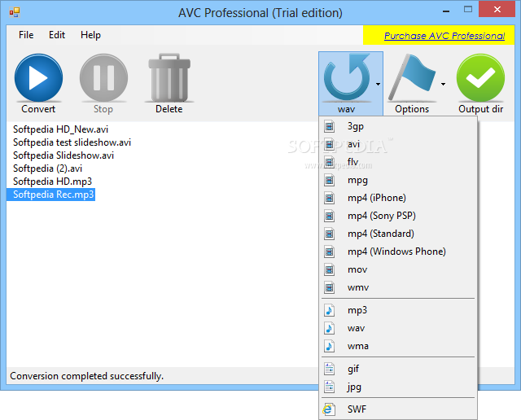Close the AVC Professional window

tap(497, 9)
